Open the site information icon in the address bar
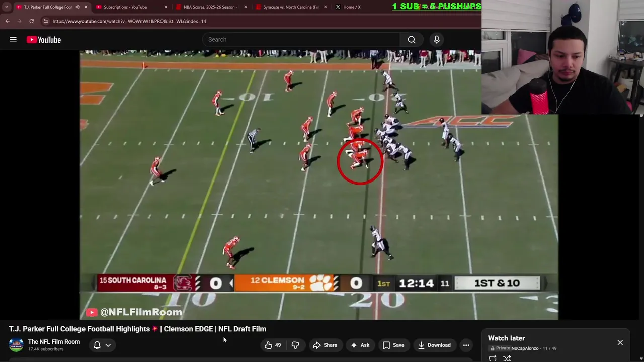Screen dimensions: 644x362 (x=46, y=21)
